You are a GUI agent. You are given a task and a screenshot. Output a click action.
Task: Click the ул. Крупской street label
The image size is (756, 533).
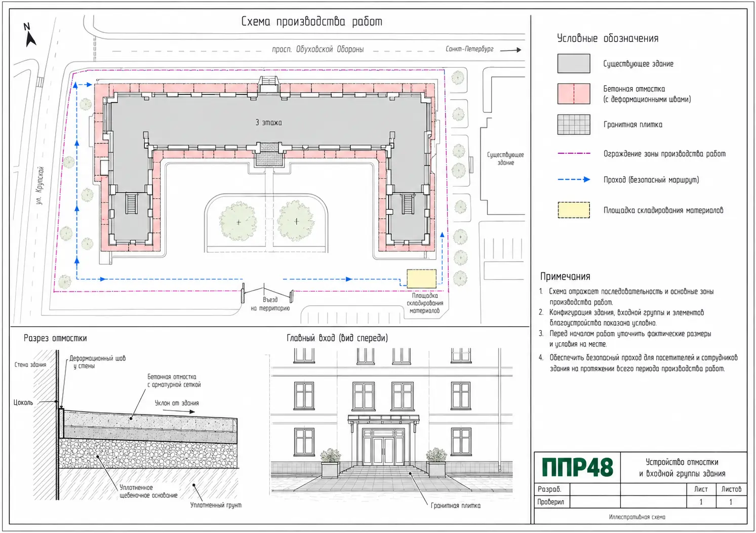coord(40,186)
